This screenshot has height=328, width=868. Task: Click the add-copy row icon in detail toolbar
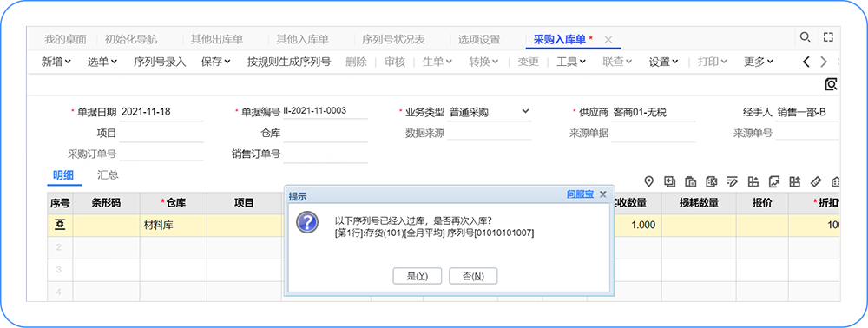click(x=670, y=181)
